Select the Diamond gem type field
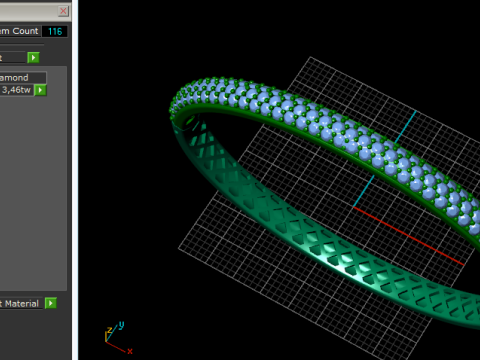Viewport: 480px width, 360px height. [23, 78]
